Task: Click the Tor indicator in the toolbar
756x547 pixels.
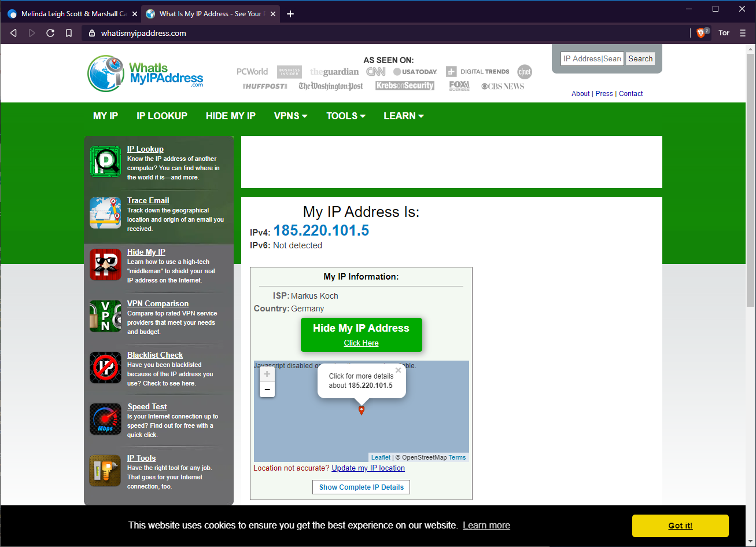Action: click(724, 33)
